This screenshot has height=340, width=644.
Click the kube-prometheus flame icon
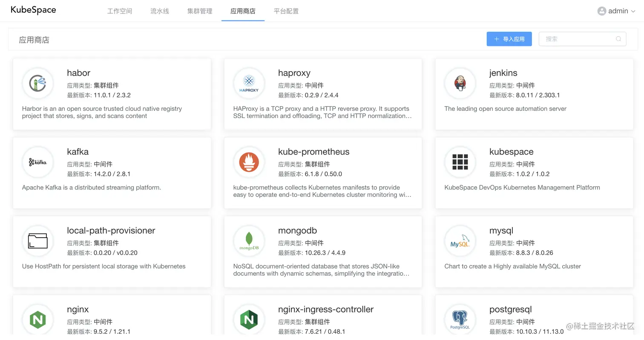click(249, 162)
